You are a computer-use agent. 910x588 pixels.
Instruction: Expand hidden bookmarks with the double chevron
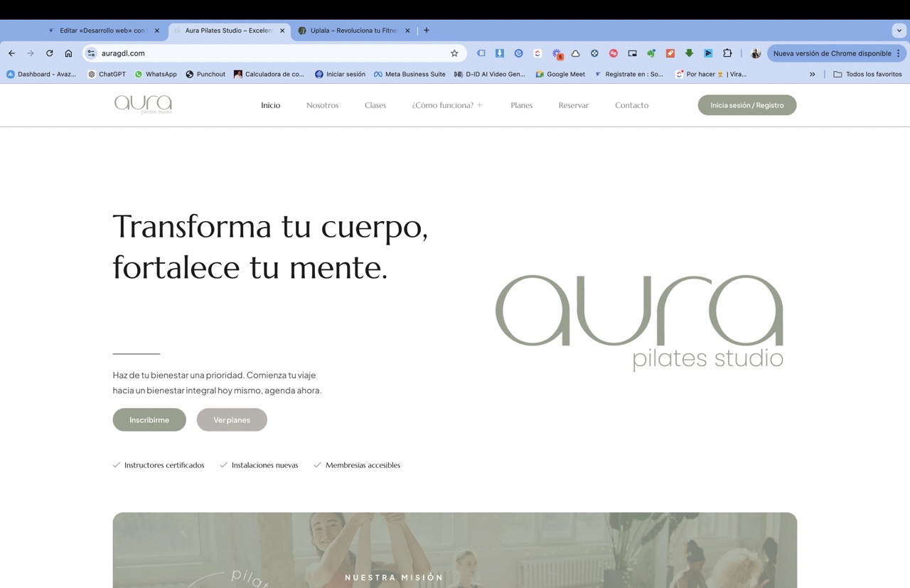(812, 73)
